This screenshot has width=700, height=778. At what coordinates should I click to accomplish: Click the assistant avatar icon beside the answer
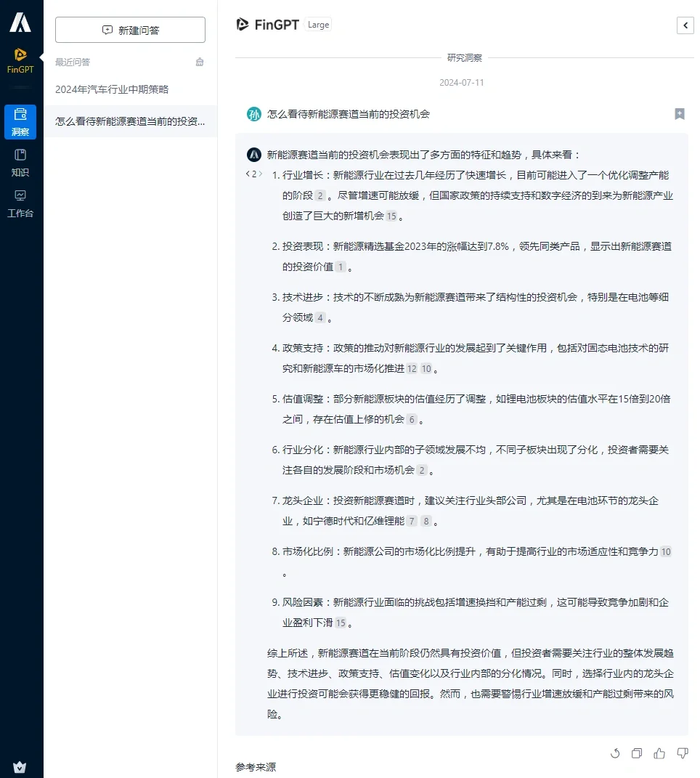point(254,155)
